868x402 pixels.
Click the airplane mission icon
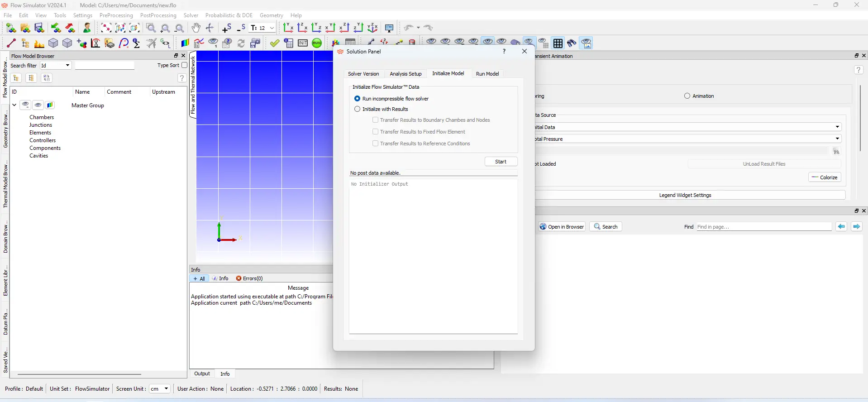pyautogui.click(x=152, y=43)
